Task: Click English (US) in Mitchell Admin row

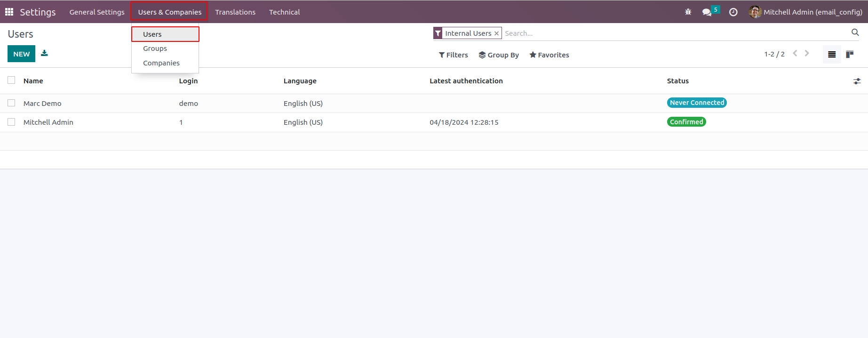Action: click(303, 122)
